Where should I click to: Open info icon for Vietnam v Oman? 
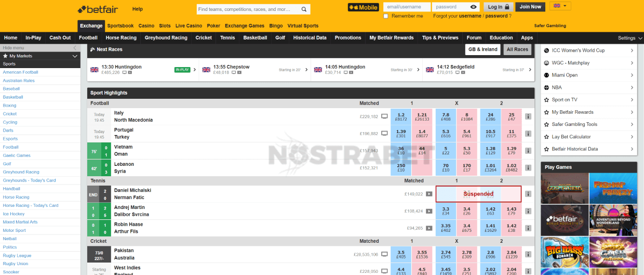click(x=528, y=151)
